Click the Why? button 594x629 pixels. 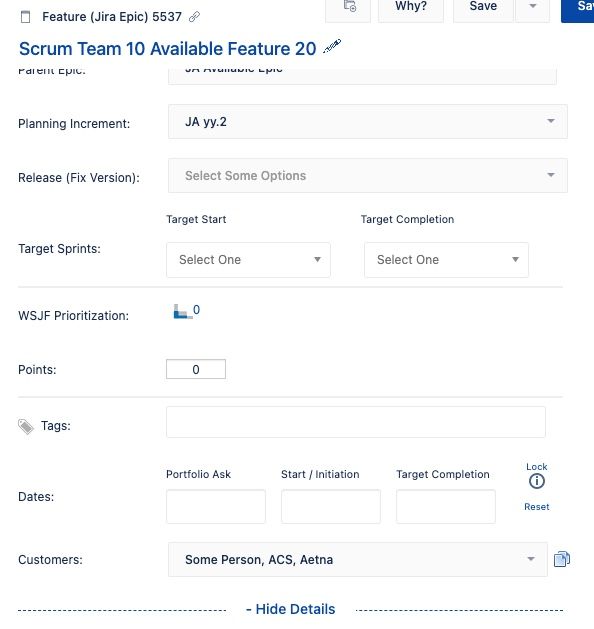tap(411, 9)
